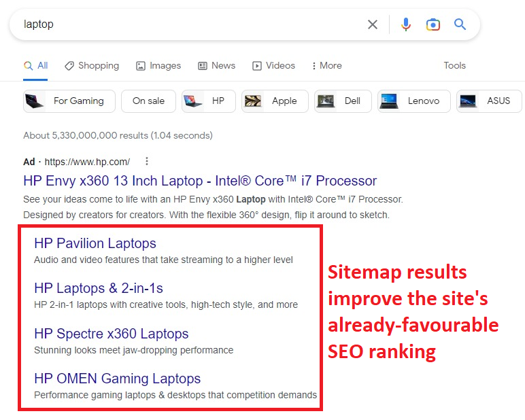Expand the More search categories menu

(326, 66)
